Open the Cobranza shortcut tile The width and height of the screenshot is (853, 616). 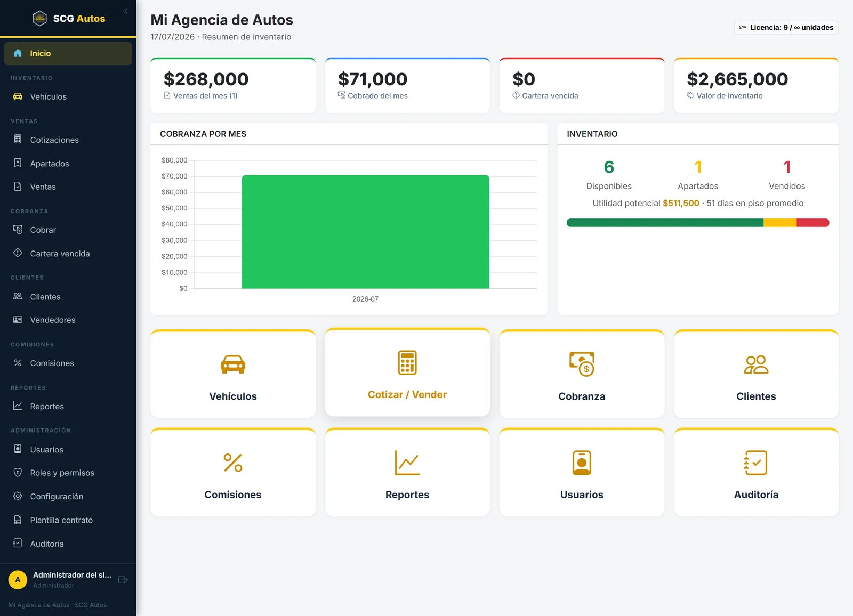582,374
